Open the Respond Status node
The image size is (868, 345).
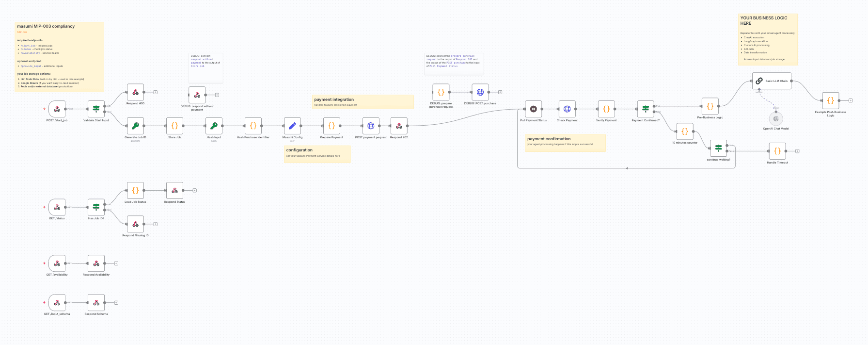point(174,191)
